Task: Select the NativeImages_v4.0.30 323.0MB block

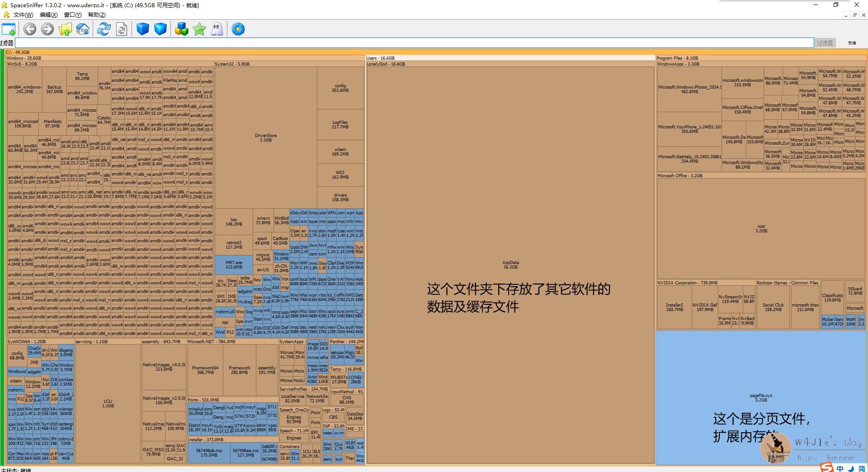Action: (x=164, y=367)
